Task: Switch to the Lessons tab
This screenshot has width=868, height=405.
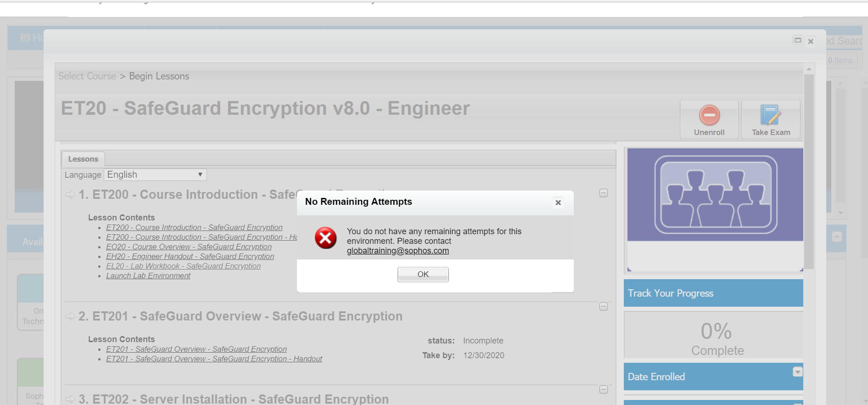Action: click(83, 159)
